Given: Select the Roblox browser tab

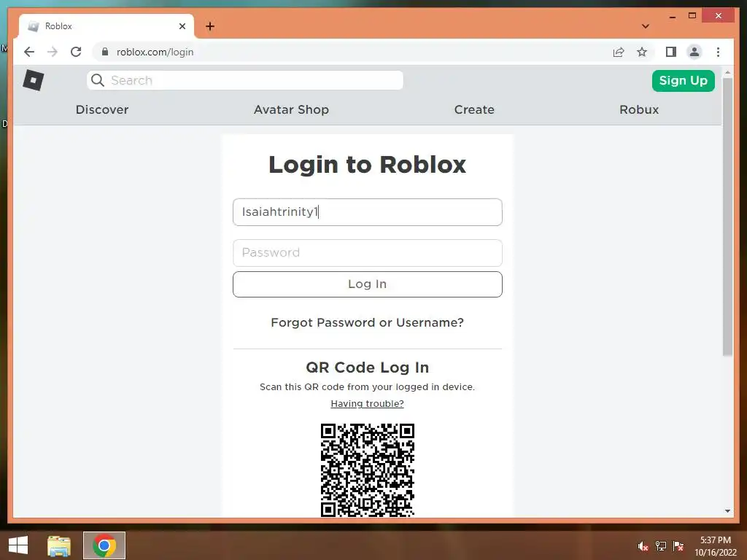Looking at the screenshot, I should point(106,26).
